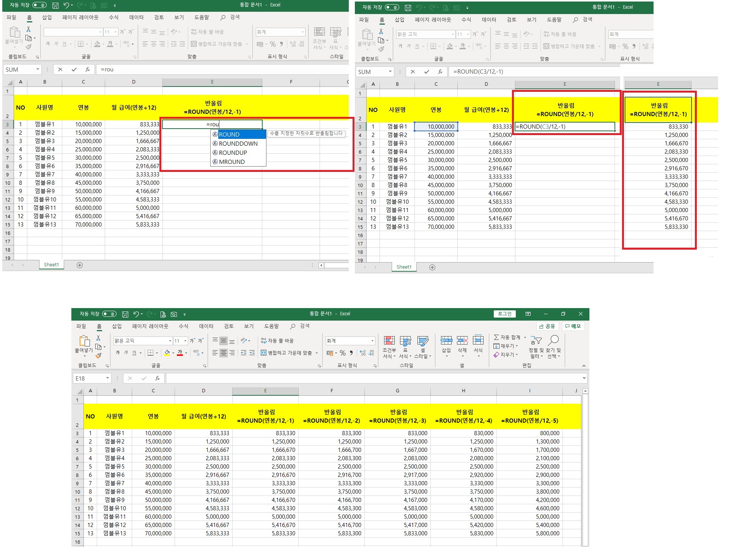
Task: Select MROUND in the function suggestion list
Action: (232, 162)
